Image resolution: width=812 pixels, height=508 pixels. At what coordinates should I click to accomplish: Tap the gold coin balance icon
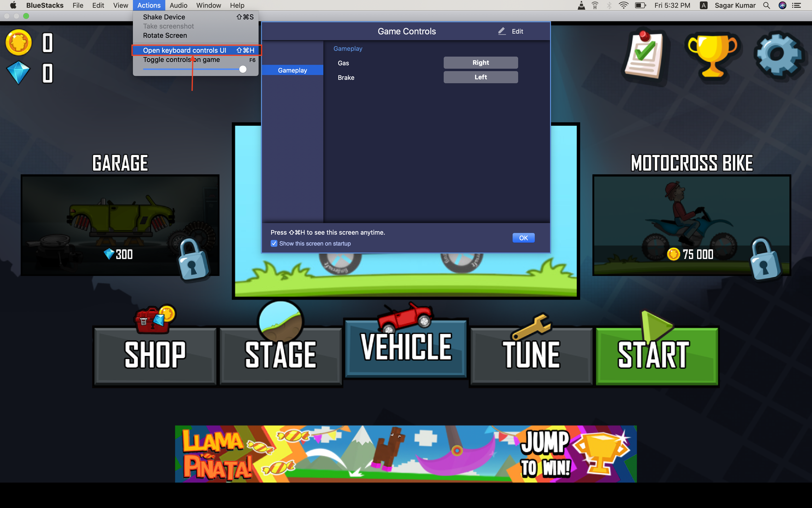click(x=18, y=42)
